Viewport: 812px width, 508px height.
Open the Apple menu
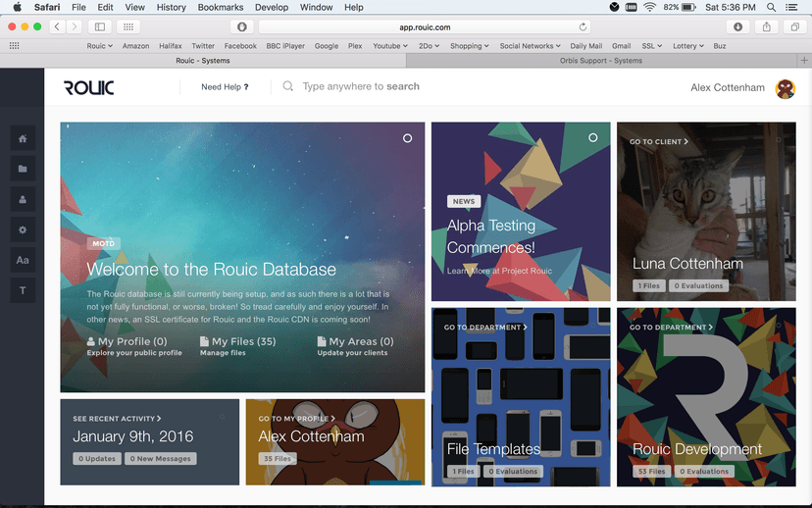point(17,7)
